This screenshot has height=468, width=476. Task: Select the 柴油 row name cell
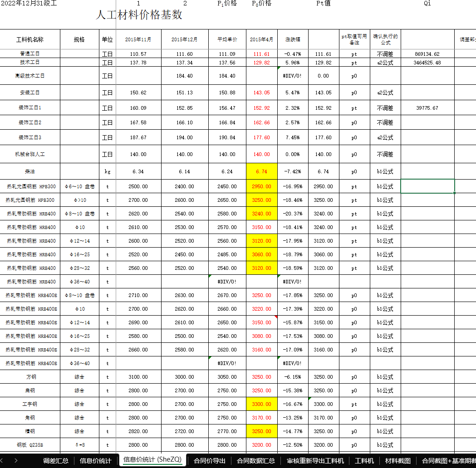tap(30, 171)
